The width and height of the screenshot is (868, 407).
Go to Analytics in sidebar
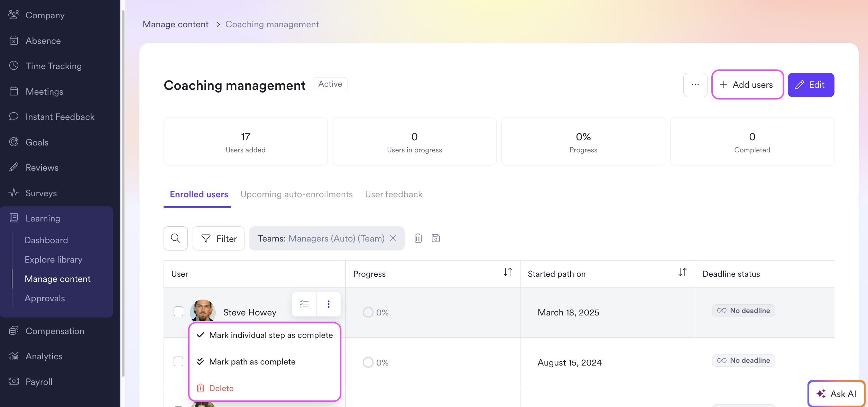[x=44, y=356]
